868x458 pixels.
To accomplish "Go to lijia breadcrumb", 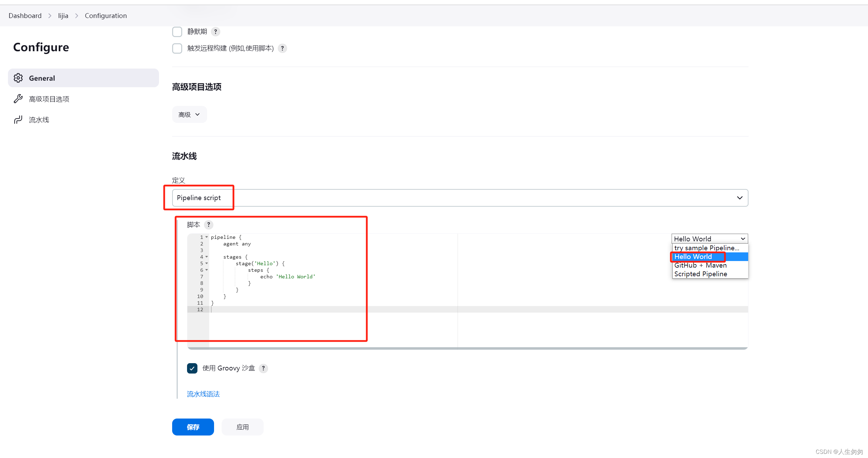I will tap(63, 16).
